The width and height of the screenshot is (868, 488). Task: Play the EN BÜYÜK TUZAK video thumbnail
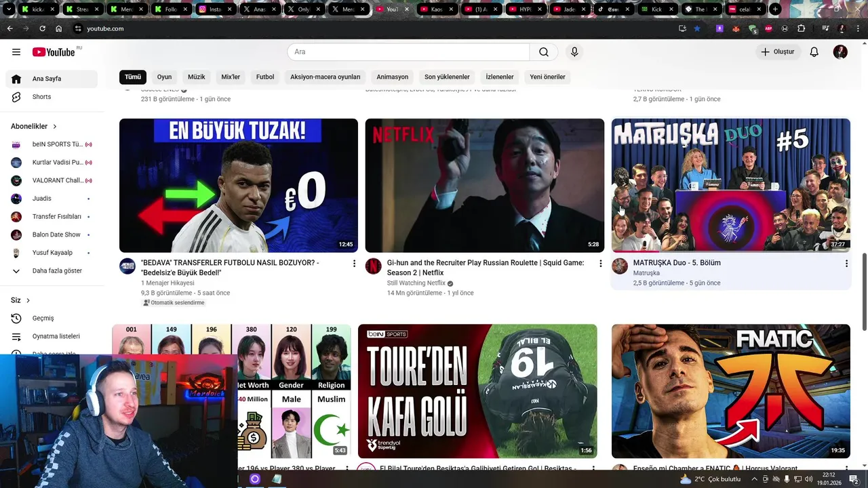(x=239, y=185)
